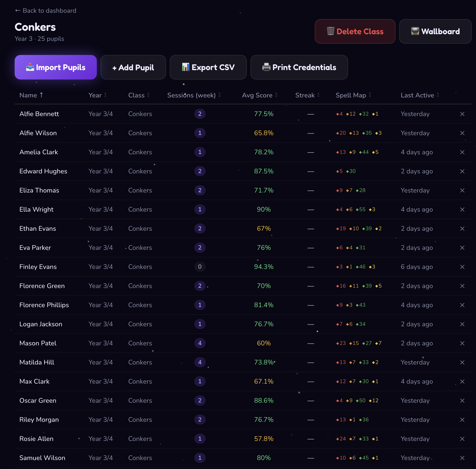Remove Florence Phillips with the X icon
This screenshot has height=469, width=476.
[x=462, y=305]
